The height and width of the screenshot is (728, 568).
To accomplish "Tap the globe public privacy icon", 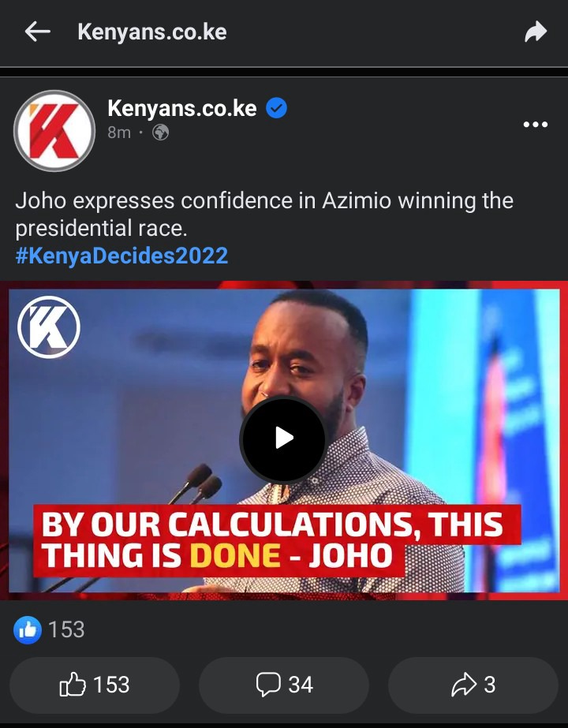I will pyautogui.click(x=161, y=133).
